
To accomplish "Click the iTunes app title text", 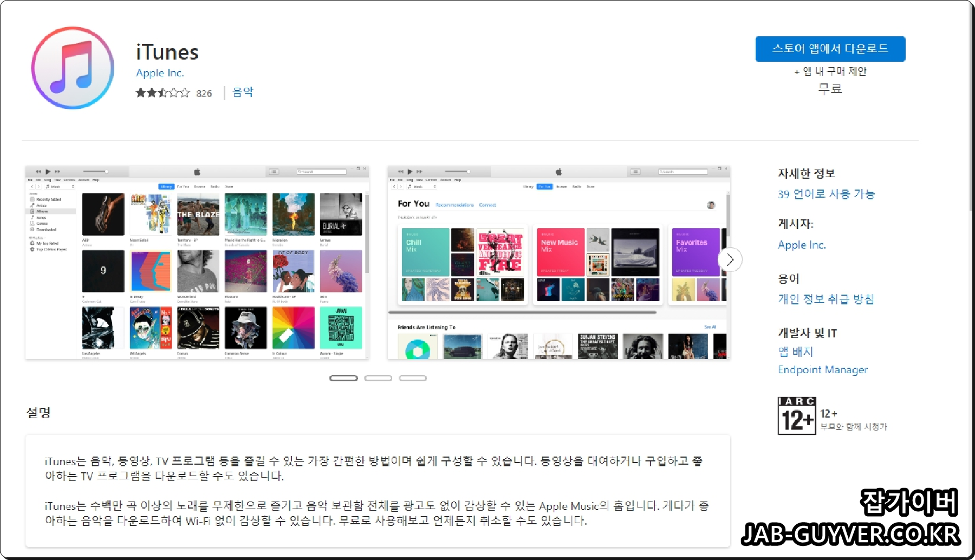I will pos(167,53).
